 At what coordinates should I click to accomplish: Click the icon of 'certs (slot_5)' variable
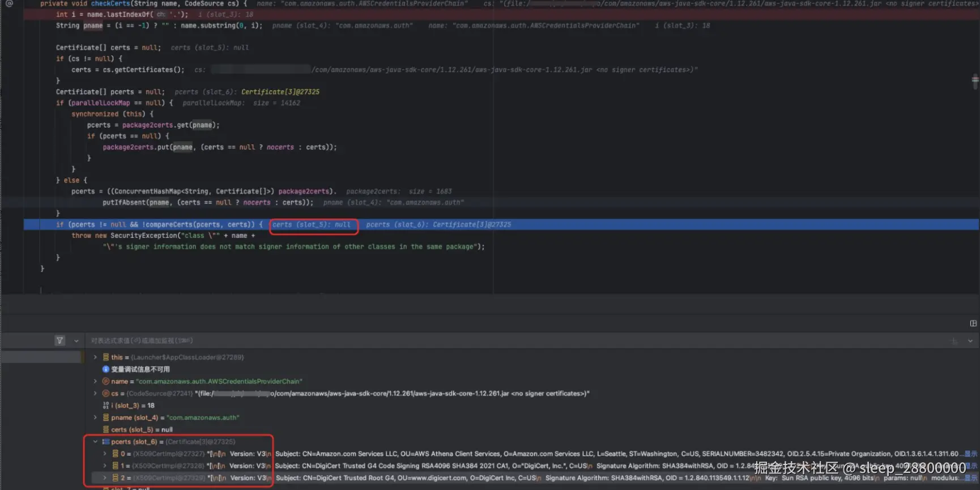tap(105, 430)
